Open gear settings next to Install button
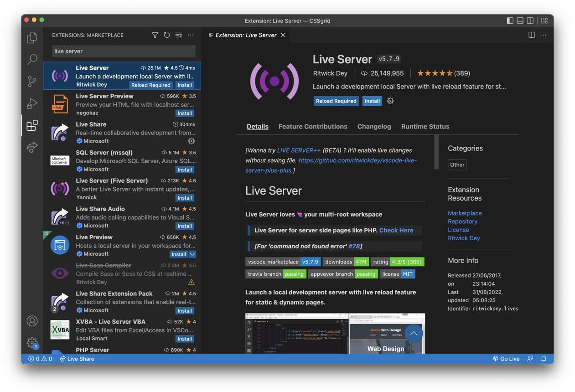The width and height of the screenshot is (575, 392). 390,101
